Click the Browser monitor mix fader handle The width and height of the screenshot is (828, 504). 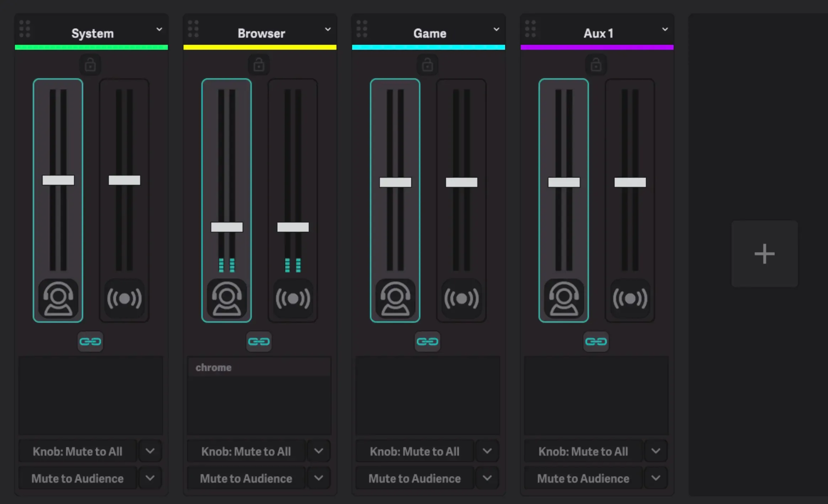227,227
